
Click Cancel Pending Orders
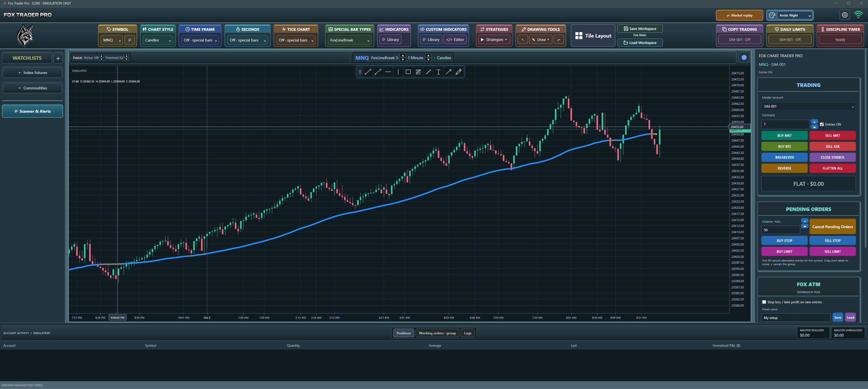tap(832, 227)
